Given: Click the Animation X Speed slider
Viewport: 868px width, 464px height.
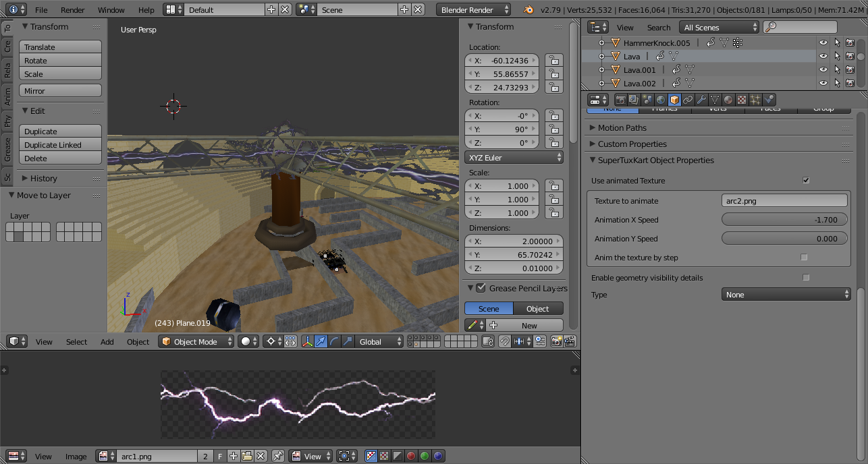Looking at the screenshot, I should point(784,220).
